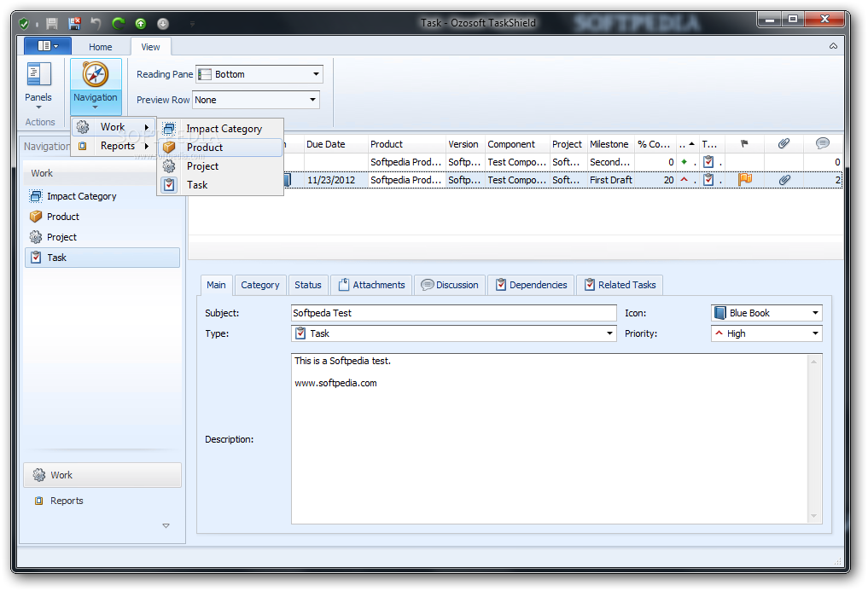Collapse the ribbon with the chevron
This screenshot has height=591, width=868.
click(x=833, y=46)
